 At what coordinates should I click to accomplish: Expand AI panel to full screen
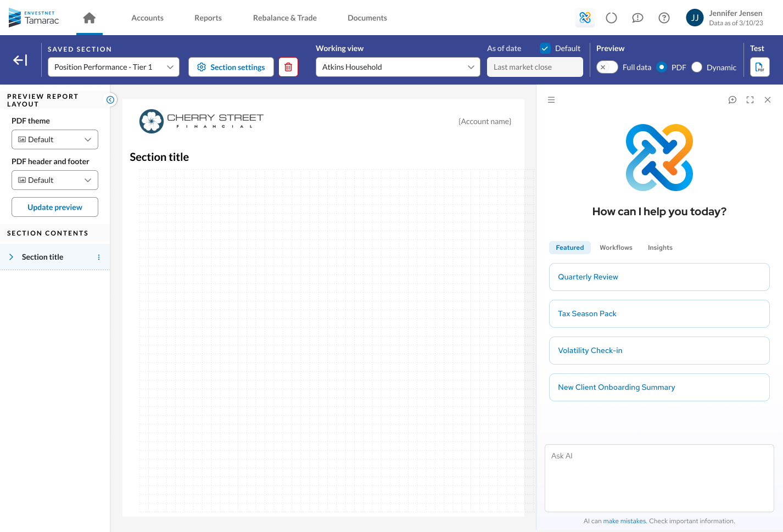tap(750, 100)
